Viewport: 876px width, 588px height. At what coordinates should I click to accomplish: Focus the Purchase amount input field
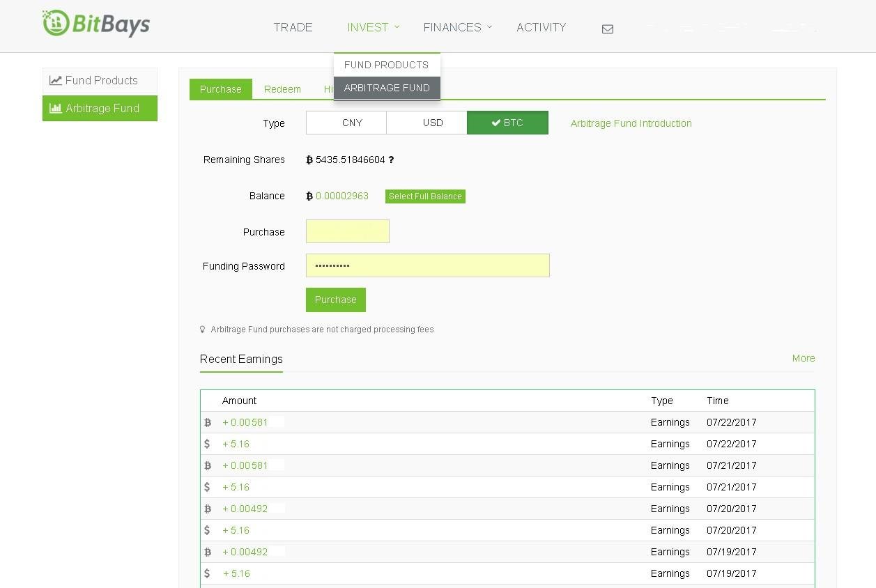coord(348,231)
